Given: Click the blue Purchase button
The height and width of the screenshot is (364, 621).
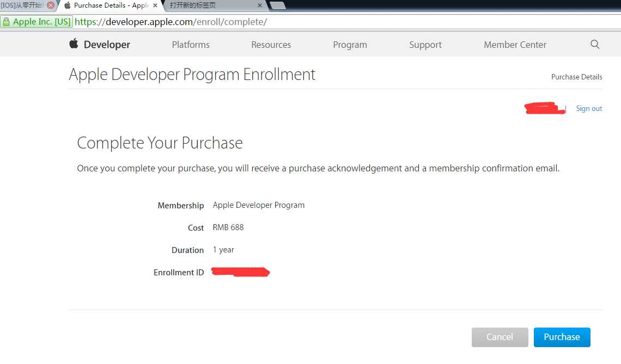Looking at the screenshot, I should pyautogui.click(x=562, y=337).
